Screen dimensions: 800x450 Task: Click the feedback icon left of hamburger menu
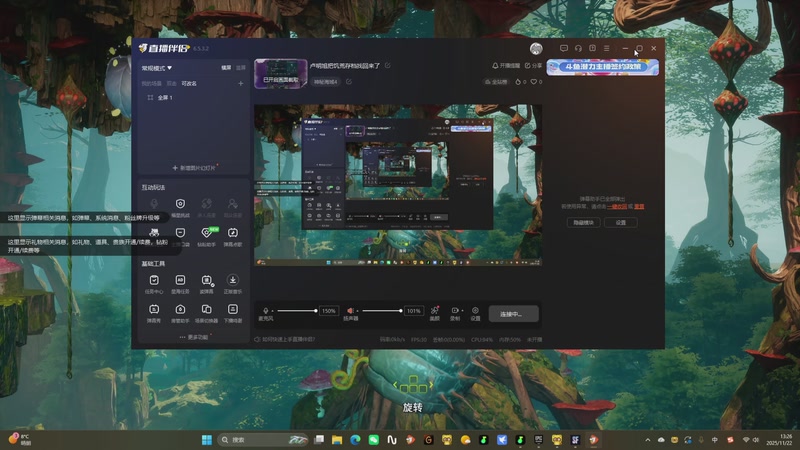tap(592, 48)
